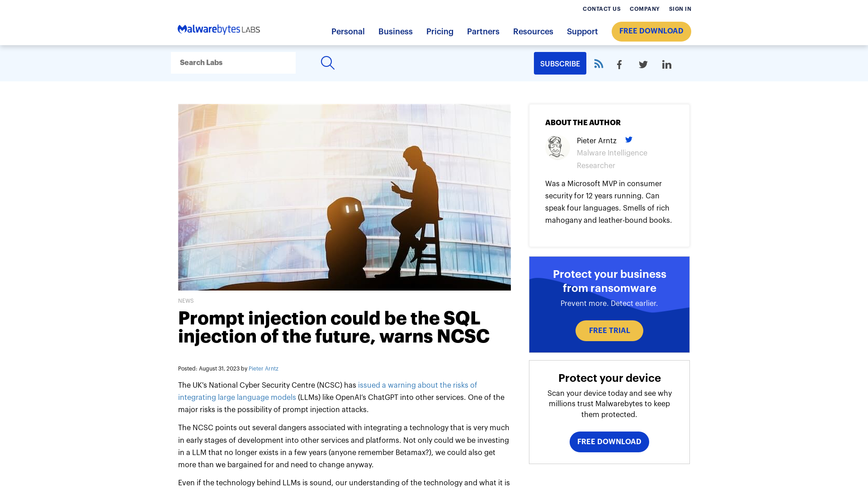Image resolution: width=868 pixels, height=488 pixels.
Task: Open the Support navigation dropdown
Action: click(582, 32)
